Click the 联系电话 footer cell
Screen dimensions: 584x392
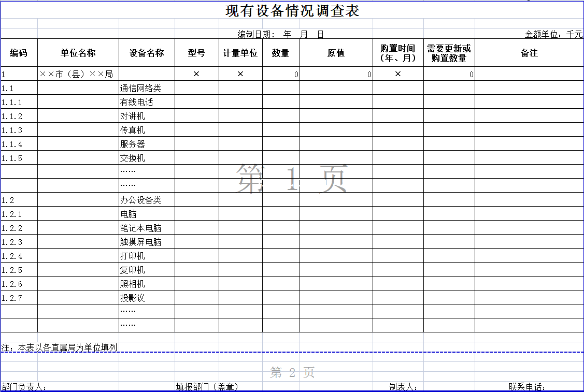click(527, 387)
